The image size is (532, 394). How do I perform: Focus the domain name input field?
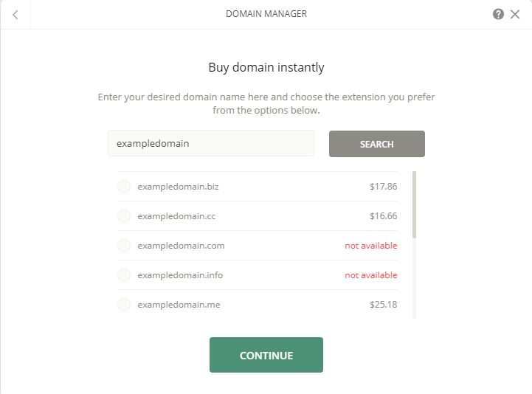211,144
